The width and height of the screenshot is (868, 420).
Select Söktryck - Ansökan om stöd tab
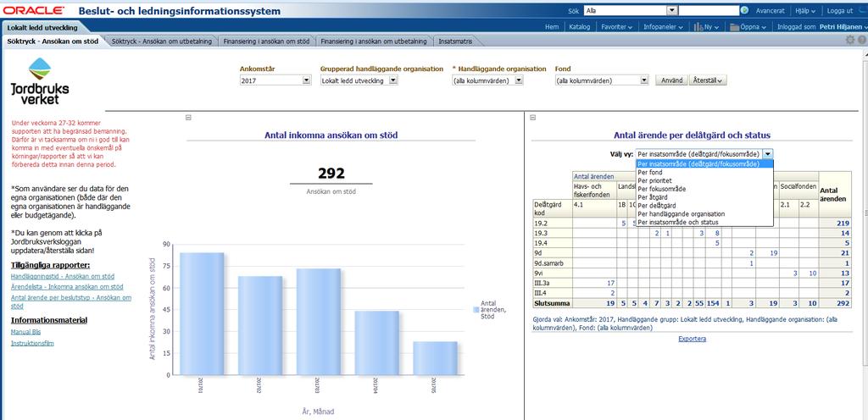point(53,41)
